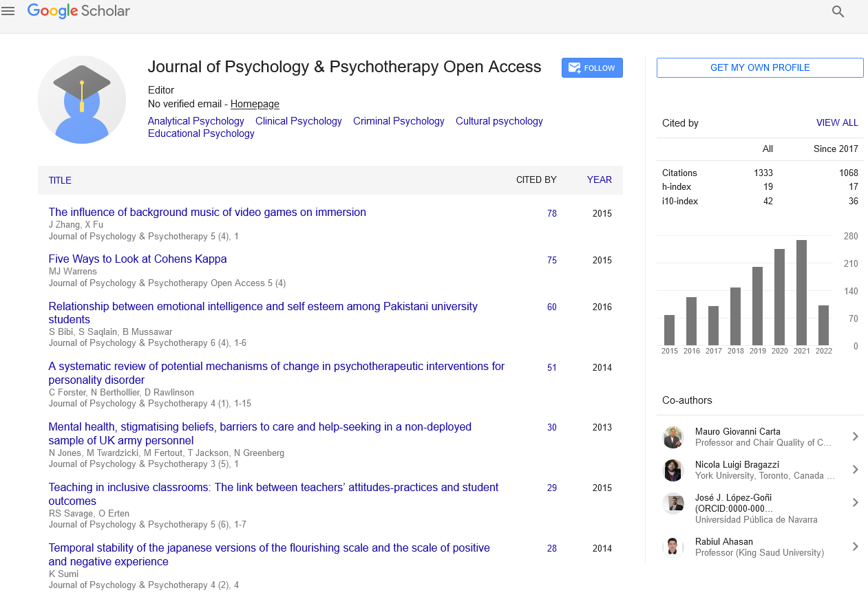Open Nicola Luigi Bragazzi's profile photo
This screenshot has height=597, width=868.
point(673,470)
